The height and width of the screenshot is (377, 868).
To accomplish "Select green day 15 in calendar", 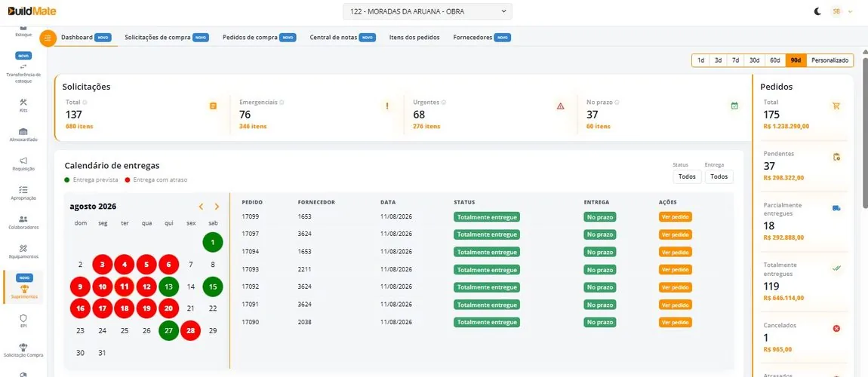I will point(213,287).
